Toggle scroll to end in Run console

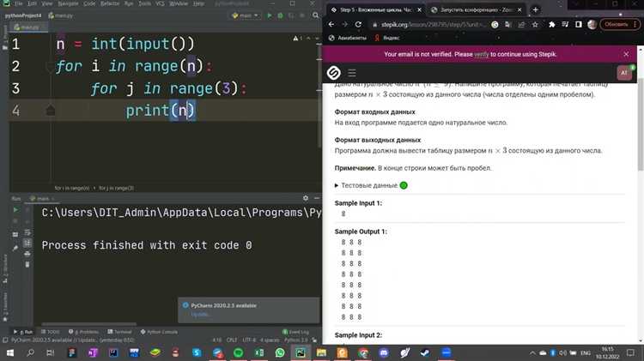pyautogui.click(x=27, y=244)
